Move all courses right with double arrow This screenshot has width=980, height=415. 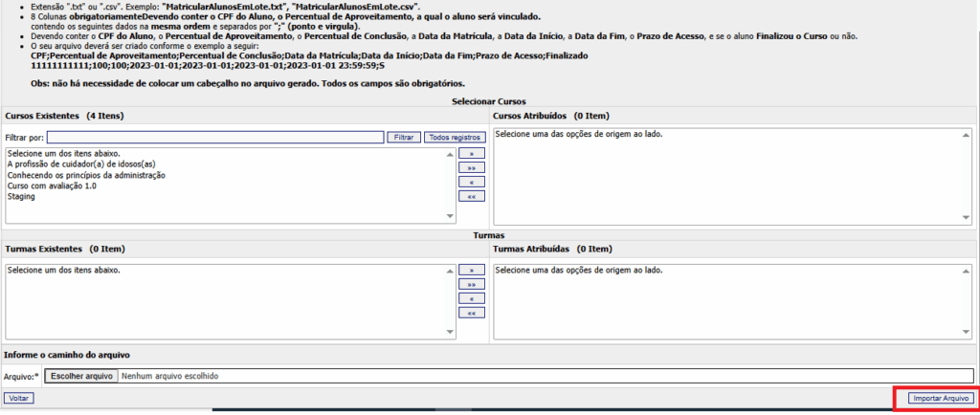pos(472,167)
